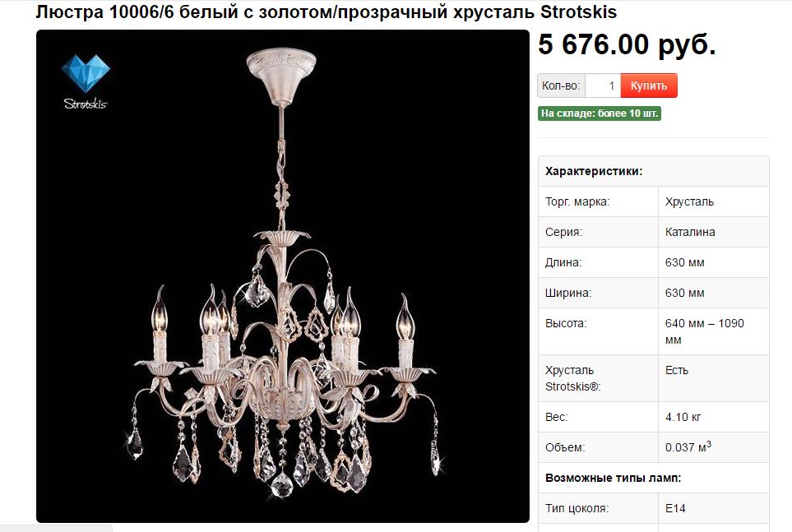Click the Ширина row label

coord(568,293)
